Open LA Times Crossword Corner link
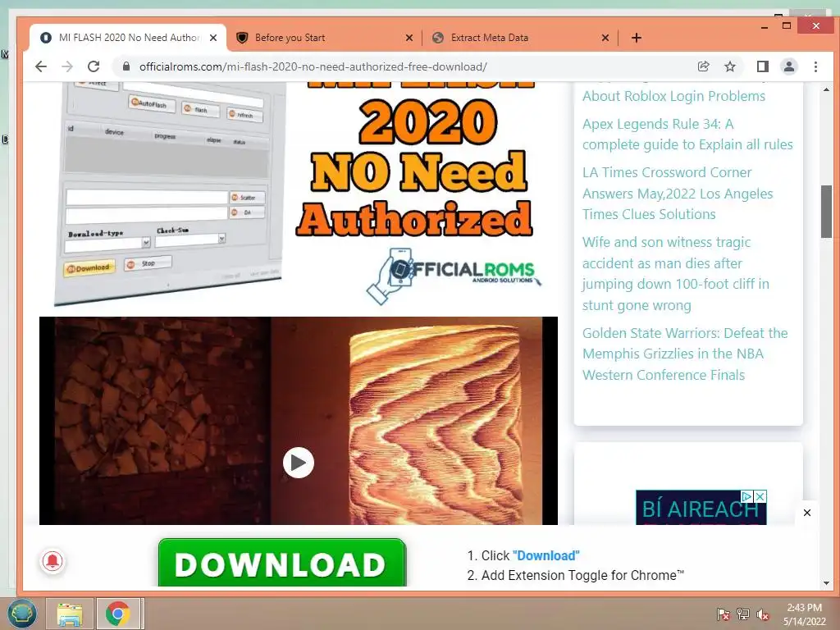840x630 pixels. [678, 193]
